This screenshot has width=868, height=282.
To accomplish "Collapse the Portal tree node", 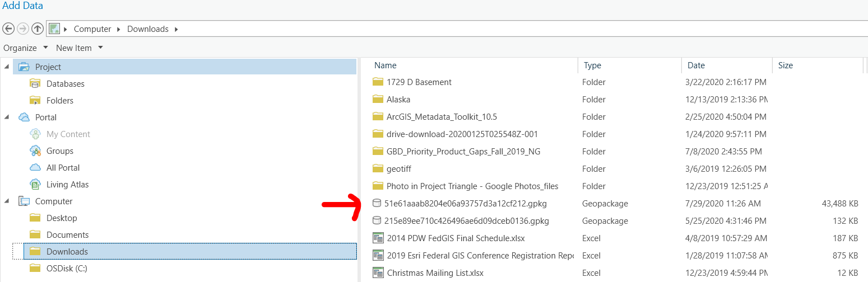I will coord(7,117).
